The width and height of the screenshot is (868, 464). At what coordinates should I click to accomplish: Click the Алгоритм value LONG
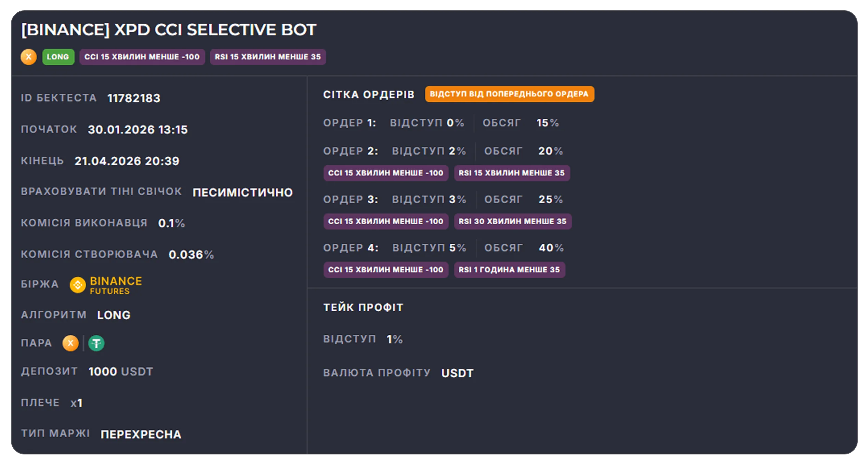[x=114, y=315]
